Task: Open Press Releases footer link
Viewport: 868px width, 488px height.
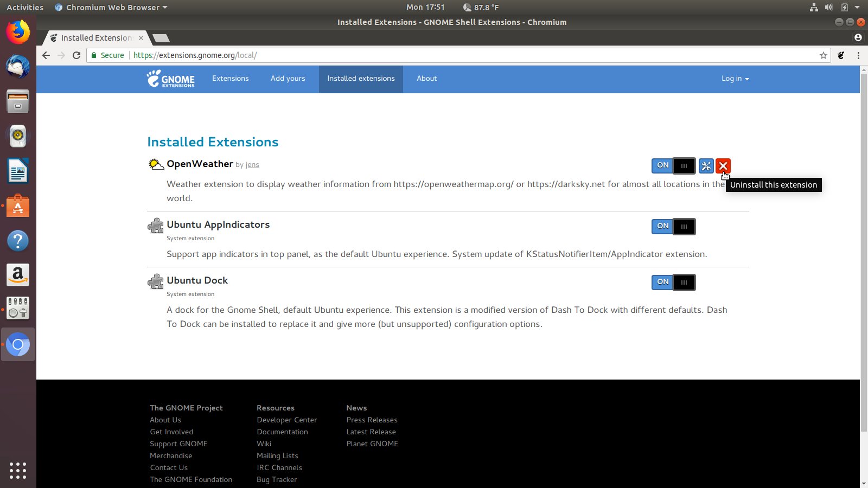Action: pos(372,420)
